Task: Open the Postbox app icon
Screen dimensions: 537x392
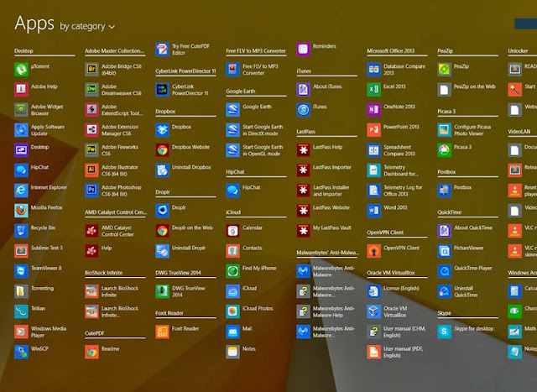Action: [x=445, y=191]
